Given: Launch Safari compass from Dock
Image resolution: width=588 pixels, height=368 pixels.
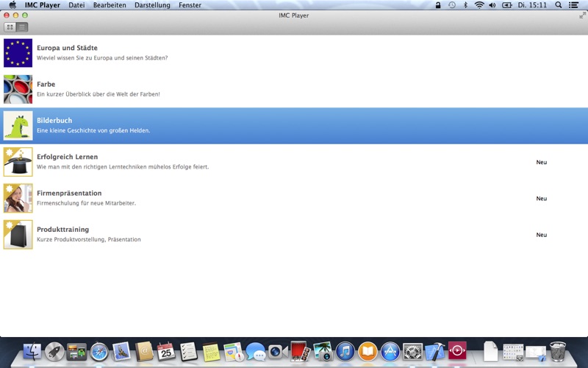Looking at the screenshot, I should [99, 352].
